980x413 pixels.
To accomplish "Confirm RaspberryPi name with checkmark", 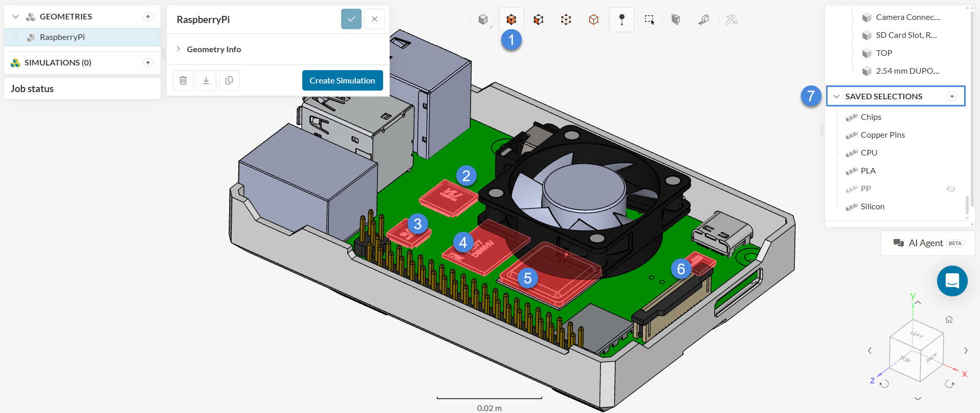I will coord(351,19).
